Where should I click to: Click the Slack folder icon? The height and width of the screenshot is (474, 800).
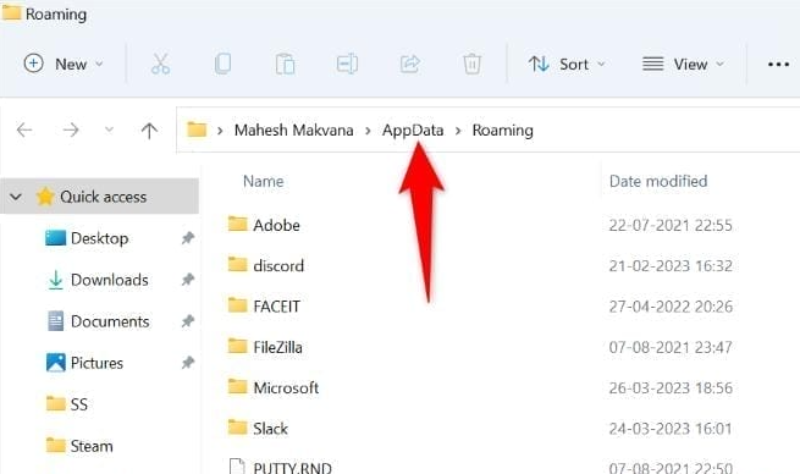(237, 428)
